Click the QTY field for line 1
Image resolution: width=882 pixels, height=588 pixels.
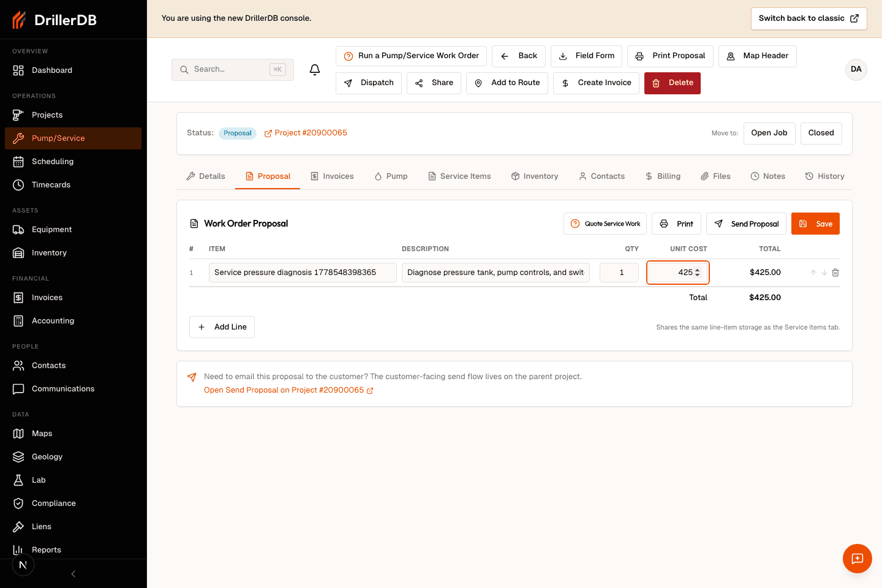[619, 273]
